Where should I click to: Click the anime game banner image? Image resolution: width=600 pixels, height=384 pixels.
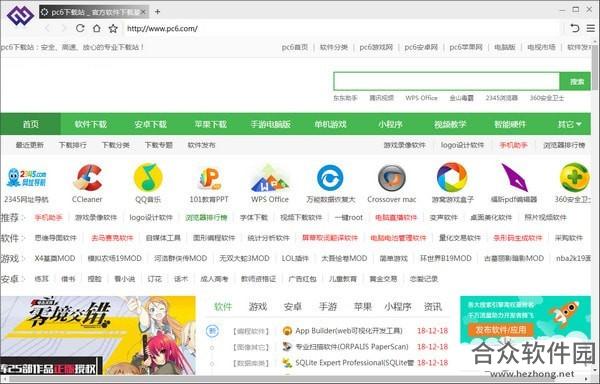click(98, 335)
